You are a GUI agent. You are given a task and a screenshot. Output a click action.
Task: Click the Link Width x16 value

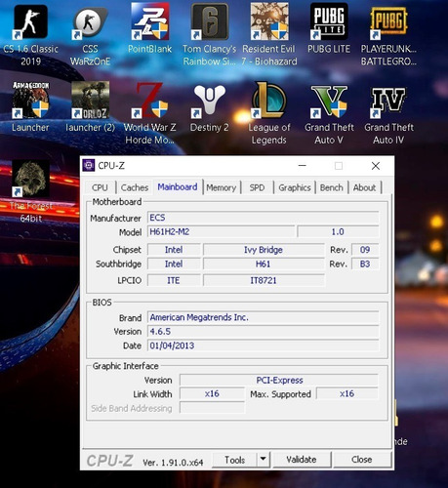[x=212, y=394]
